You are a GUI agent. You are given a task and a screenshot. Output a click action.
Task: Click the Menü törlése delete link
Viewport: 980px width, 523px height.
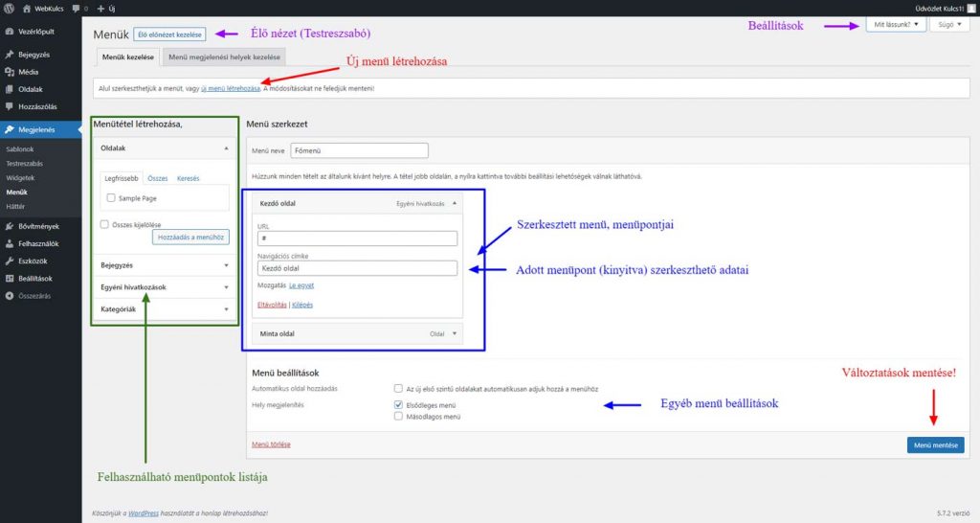coord(271,444)
